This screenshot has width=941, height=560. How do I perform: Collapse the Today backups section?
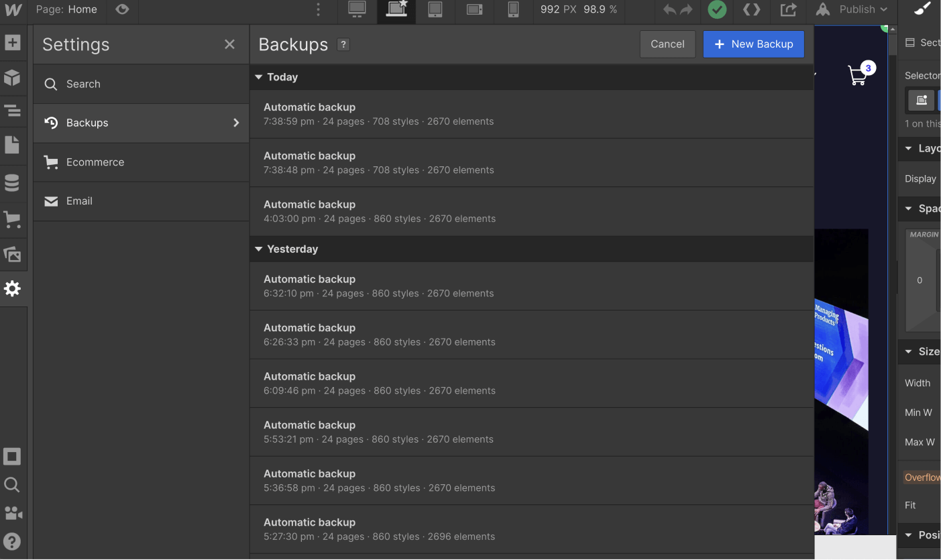(x=259, y=77)
